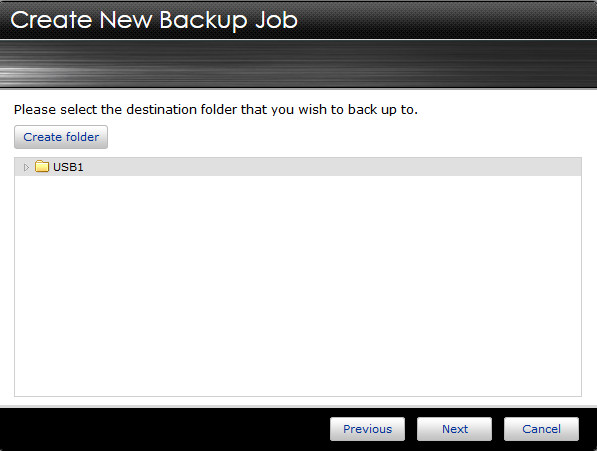Click the Create folder button
Screen dimensions: 597x451
point(61,137)
